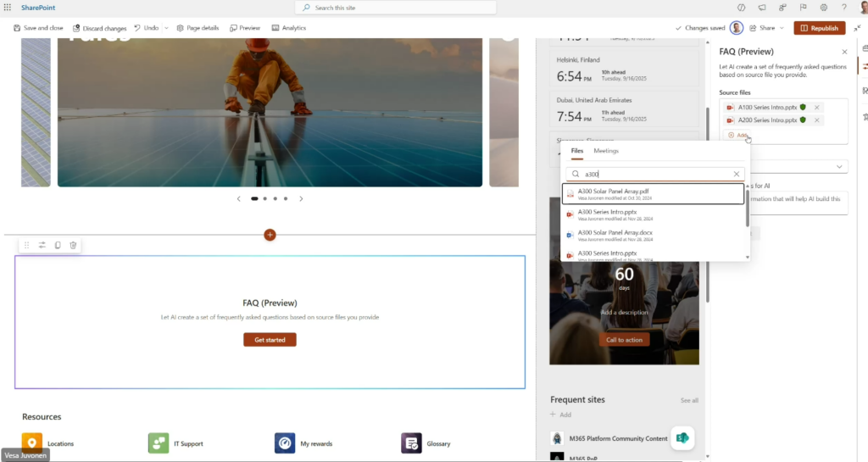The width and height of the screenshot is (868, 462).
Task: Remove A100 Series Intro.pptx source file
Action: [816, 108]
